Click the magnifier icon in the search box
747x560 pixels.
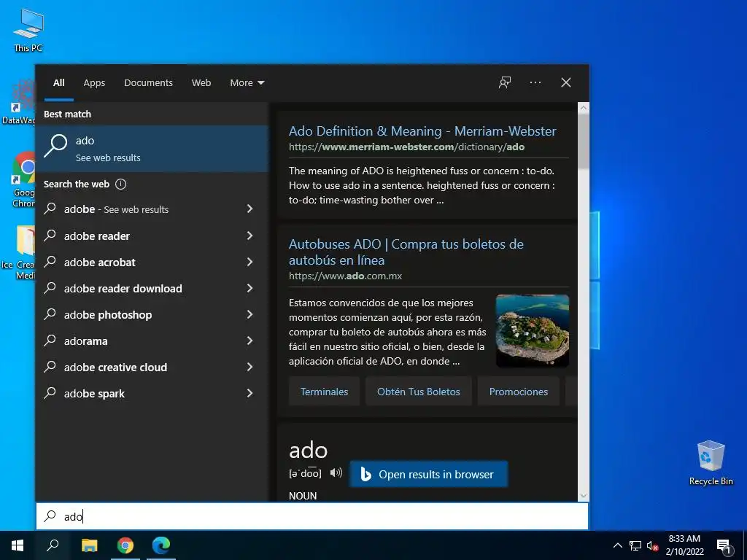pos(50,516)
